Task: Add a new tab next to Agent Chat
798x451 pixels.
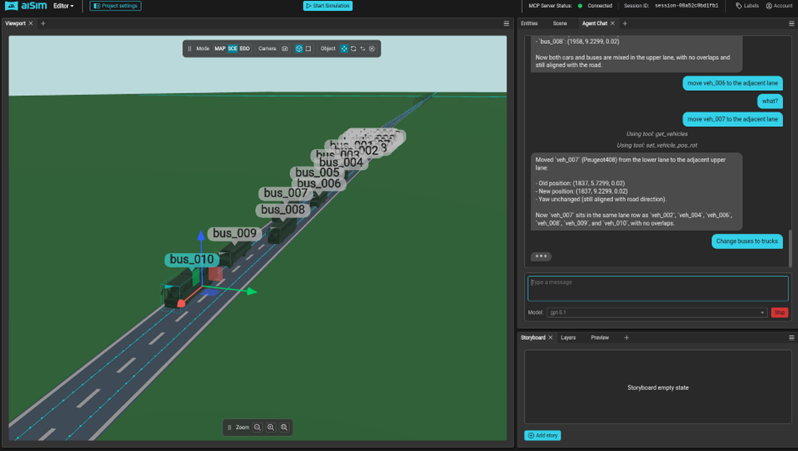Action: pyautogui.click(x=625, y=23)
